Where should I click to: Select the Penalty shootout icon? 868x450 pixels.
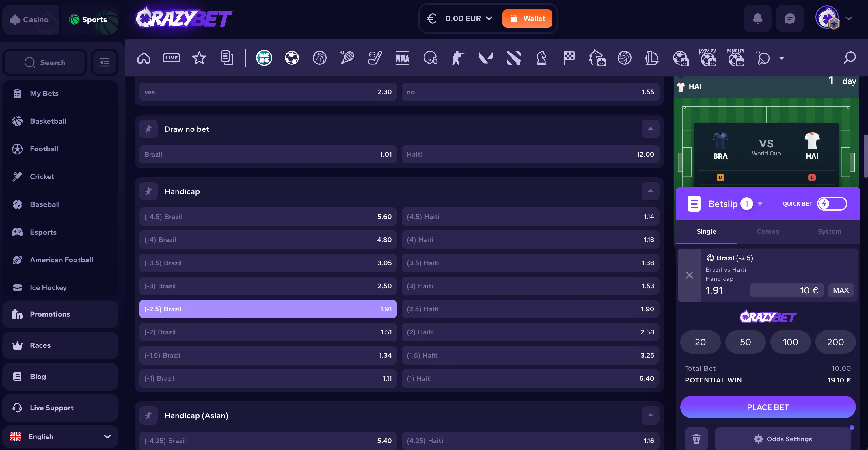click(735, 58)
